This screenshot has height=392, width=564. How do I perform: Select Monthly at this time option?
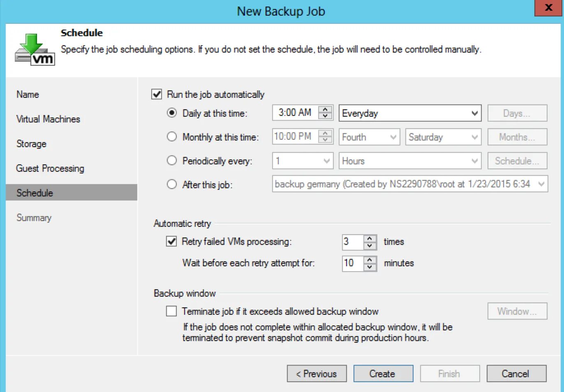(x=172, y=137)
